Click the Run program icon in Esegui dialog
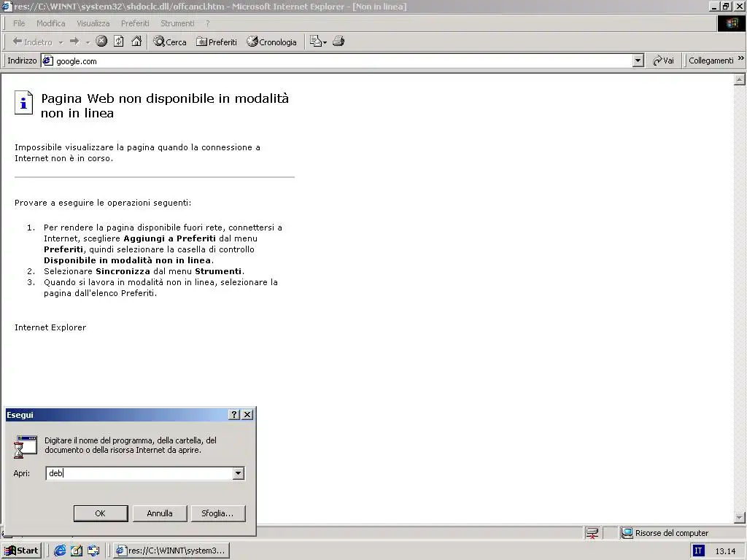The width and height of the screenshot is (747, 560). [26, 447]
